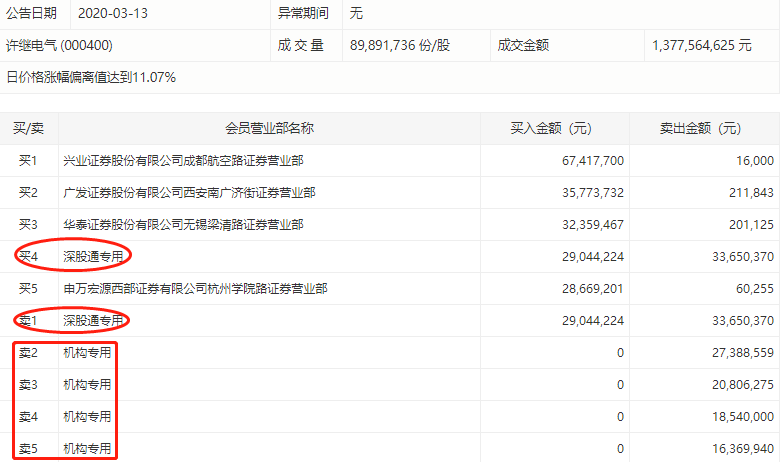This screenshot has width=784, height=462.
Task: Click the 日价格涨幅偏离值达到11.07% note
Action: click(91, 77)
